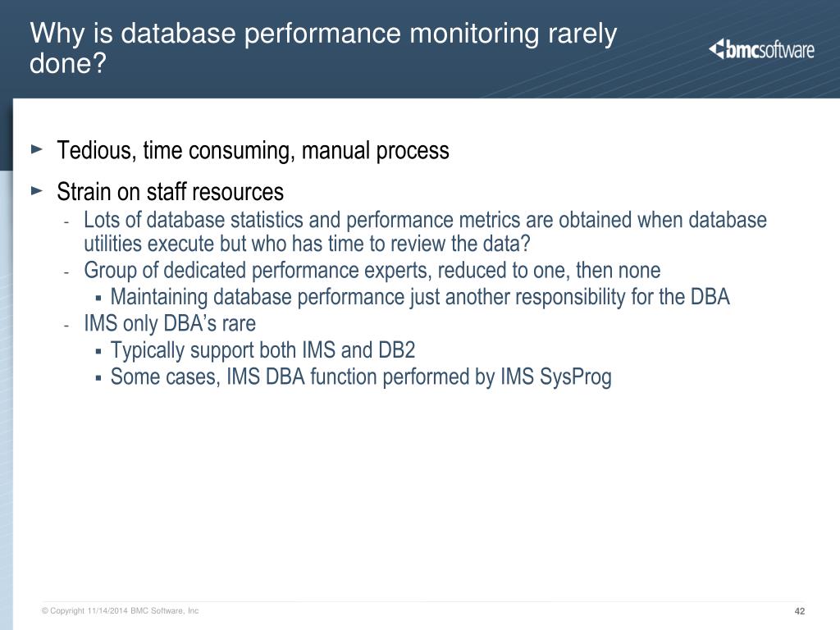The width and height of the screenshot is (840, 630).
Task: Click the arrow bullet beside Tedious, time consuming
Action: pyautogui.click(x=37, y=149)
